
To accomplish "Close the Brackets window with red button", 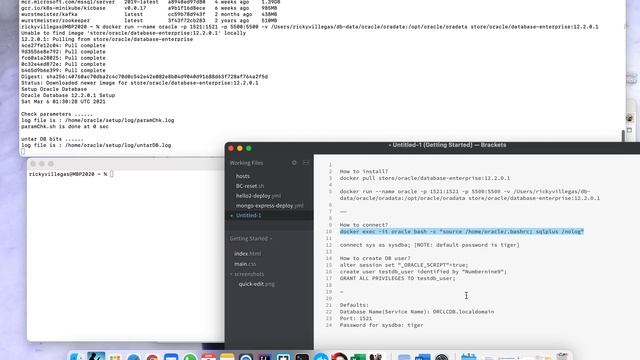I will [x=231, y=148].
